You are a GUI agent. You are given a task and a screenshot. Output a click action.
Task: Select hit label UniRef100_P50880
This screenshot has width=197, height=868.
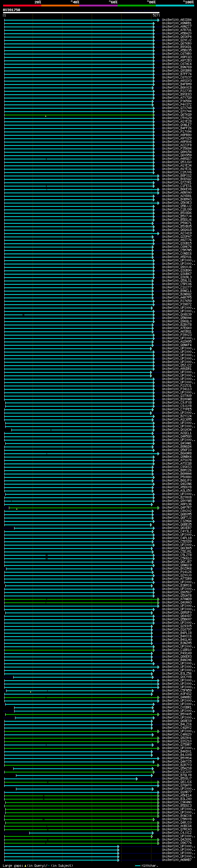(x=177, y=477)
